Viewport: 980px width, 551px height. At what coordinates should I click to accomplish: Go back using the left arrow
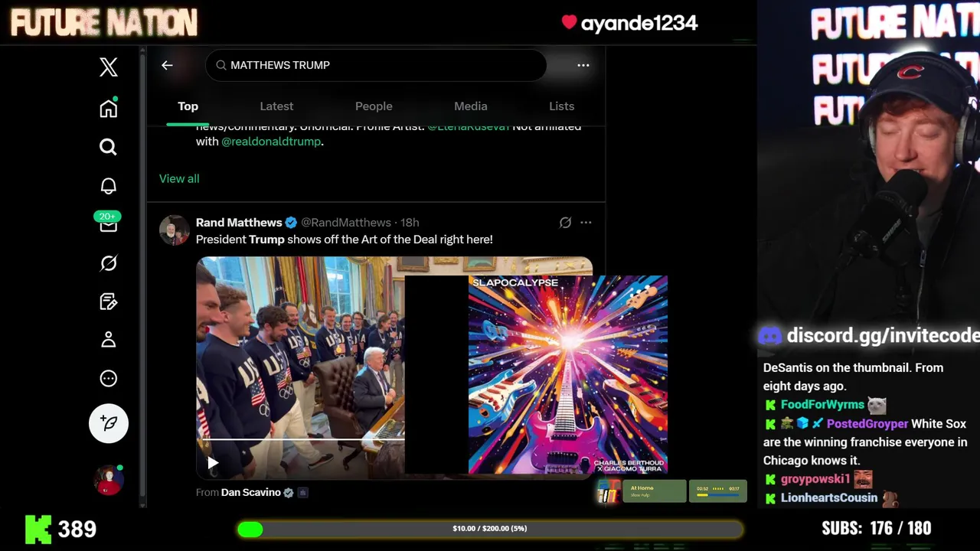pos(167,65)
